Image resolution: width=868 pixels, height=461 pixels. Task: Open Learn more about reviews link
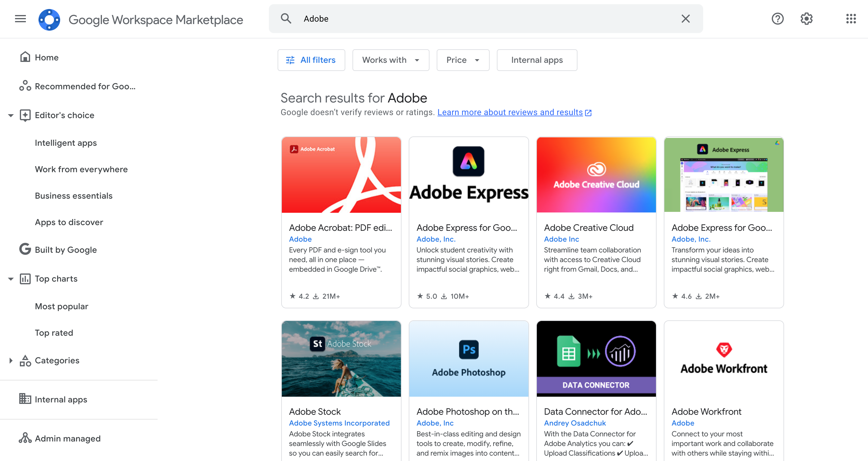point(514,112)
